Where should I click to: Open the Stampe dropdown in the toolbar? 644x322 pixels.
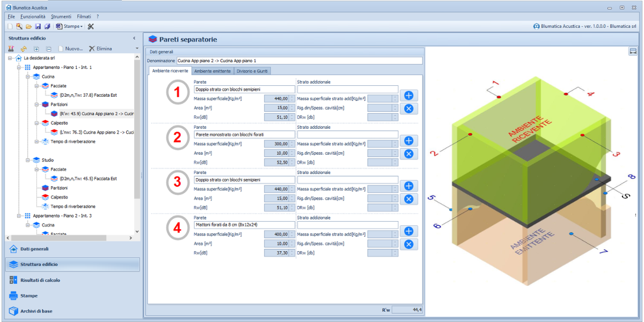[71, 26]
